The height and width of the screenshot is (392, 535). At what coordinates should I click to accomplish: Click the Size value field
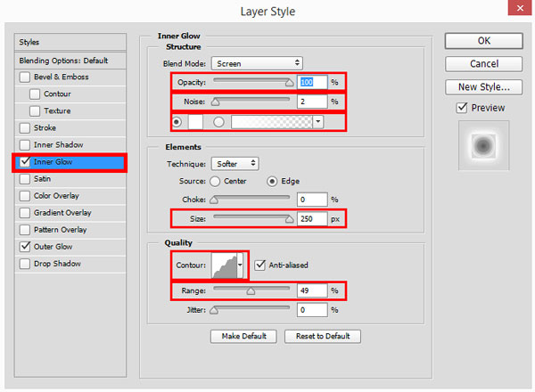pyautogui.click(x=312, y=219)
